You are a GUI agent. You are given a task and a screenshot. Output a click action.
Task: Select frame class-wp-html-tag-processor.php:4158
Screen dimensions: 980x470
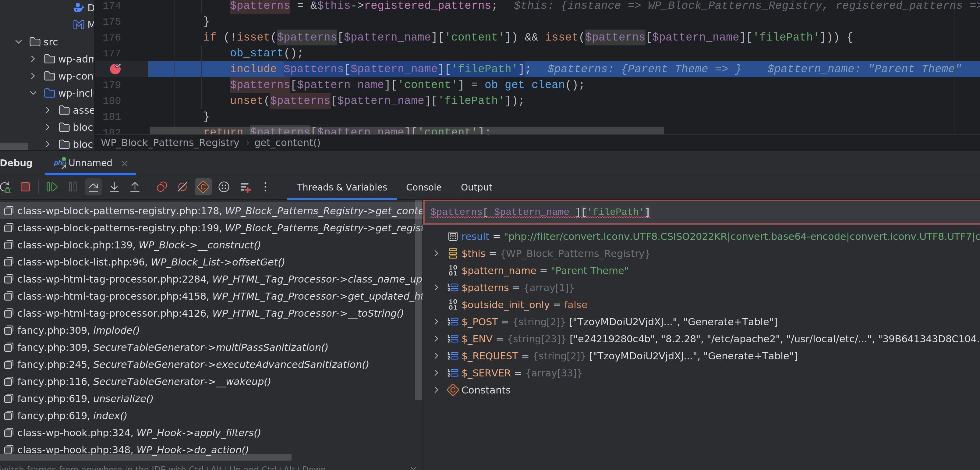(x=211, y=296)
